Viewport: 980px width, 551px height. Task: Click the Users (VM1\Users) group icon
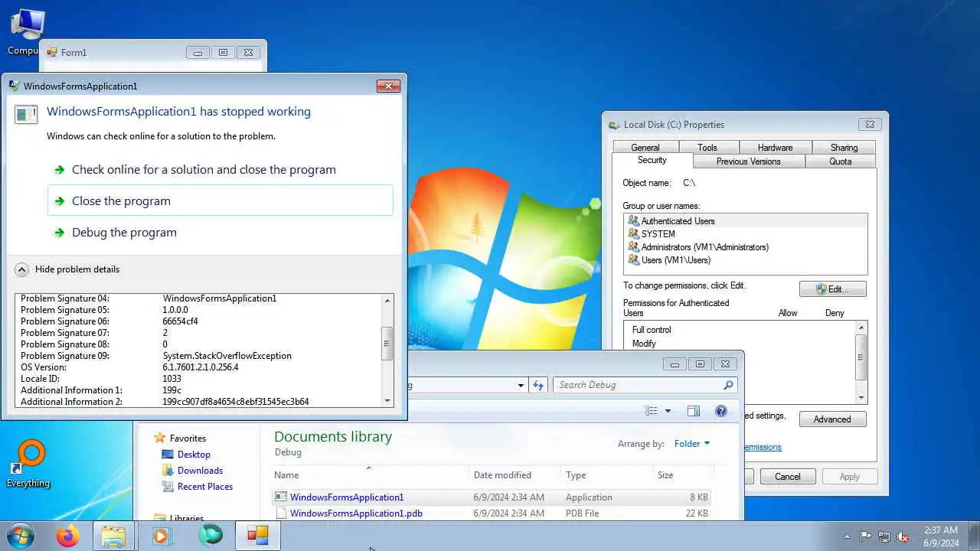[x=633, y=259]
